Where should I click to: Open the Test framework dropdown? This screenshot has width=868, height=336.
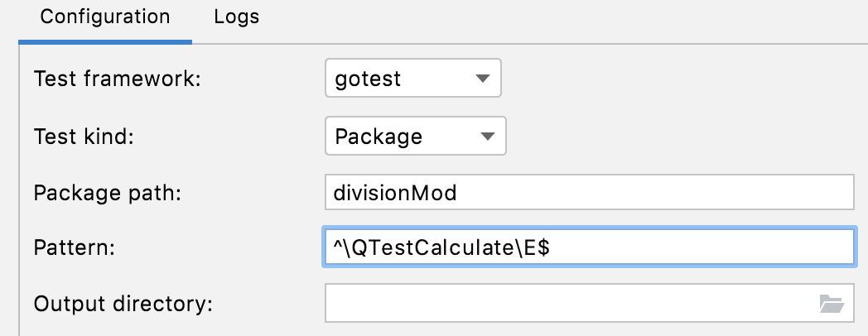click(413, 79)
